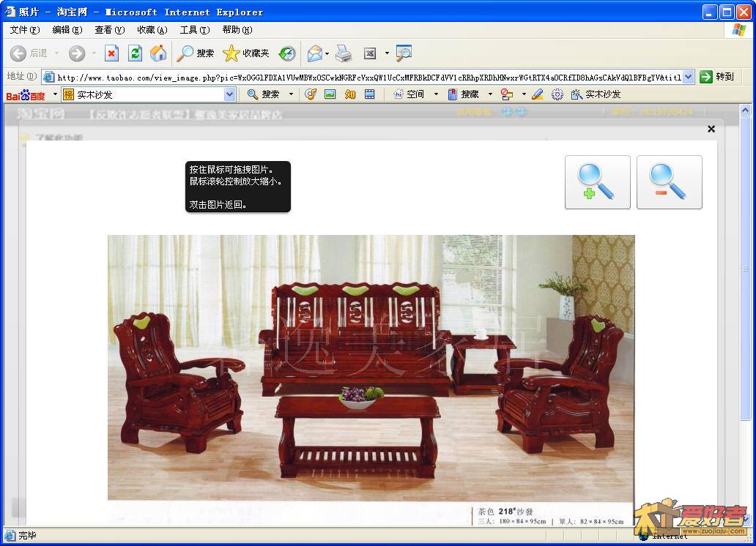Click the Refresh page icon
This screenshot has width=756, height=546.
pos(135,53)
